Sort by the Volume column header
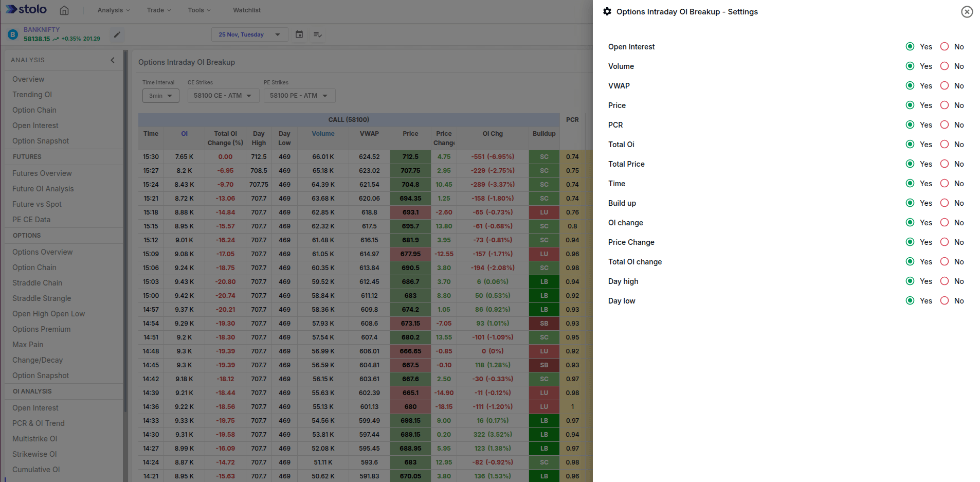Viewport: 980px width, 482px height. 323,134
